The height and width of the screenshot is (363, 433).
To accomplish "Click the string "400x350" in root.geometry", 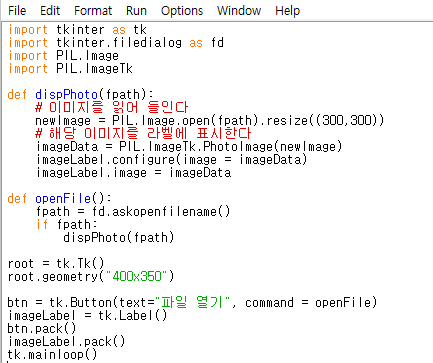I will click(x=136, y=277).
